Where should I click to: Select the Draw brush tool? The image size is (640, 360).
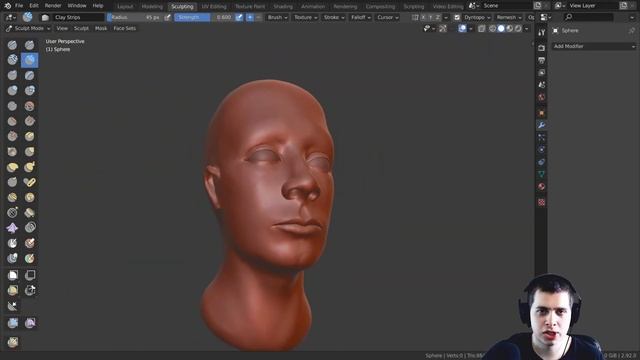point(12,45)
